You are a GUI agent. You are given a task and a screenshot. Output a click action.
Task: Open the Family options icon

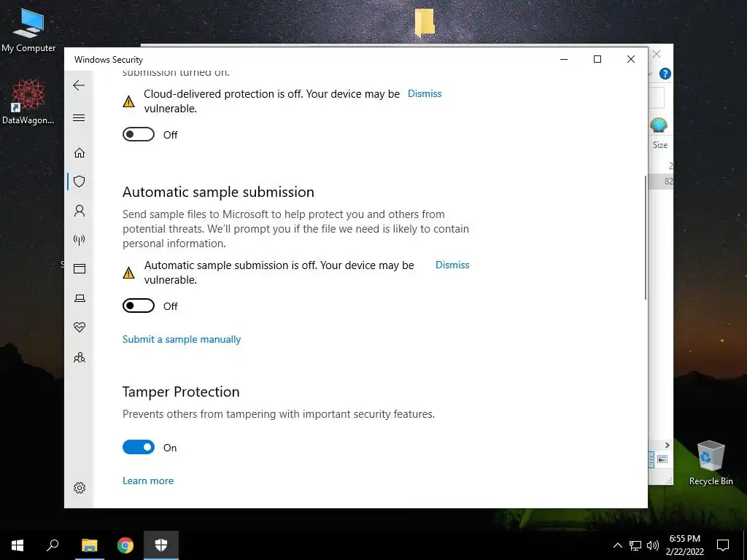point(80,357)
